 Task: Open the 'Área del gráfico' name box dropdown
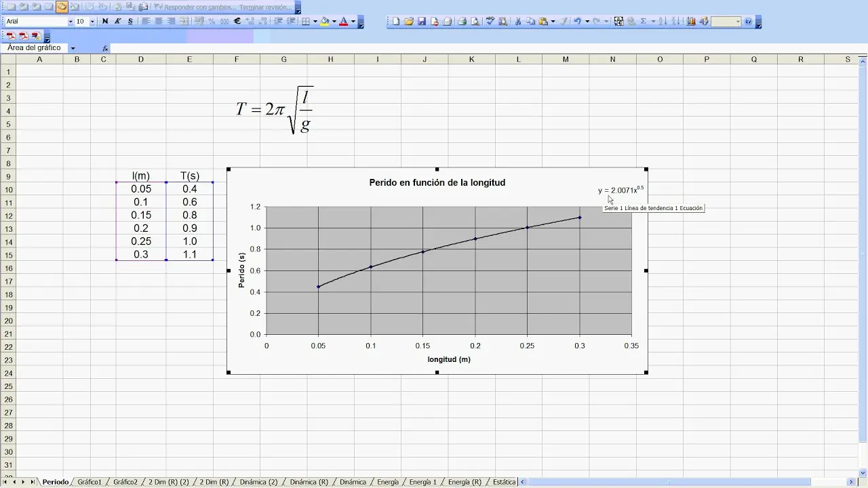point(73,48)
